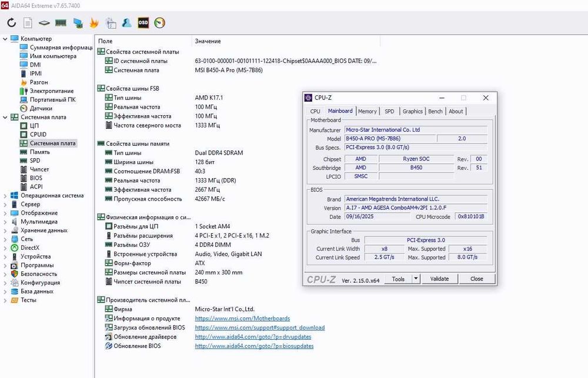This screenshot has width=588, height=378.
Task: Open the BIOS tree item
Action: point(36,178)
